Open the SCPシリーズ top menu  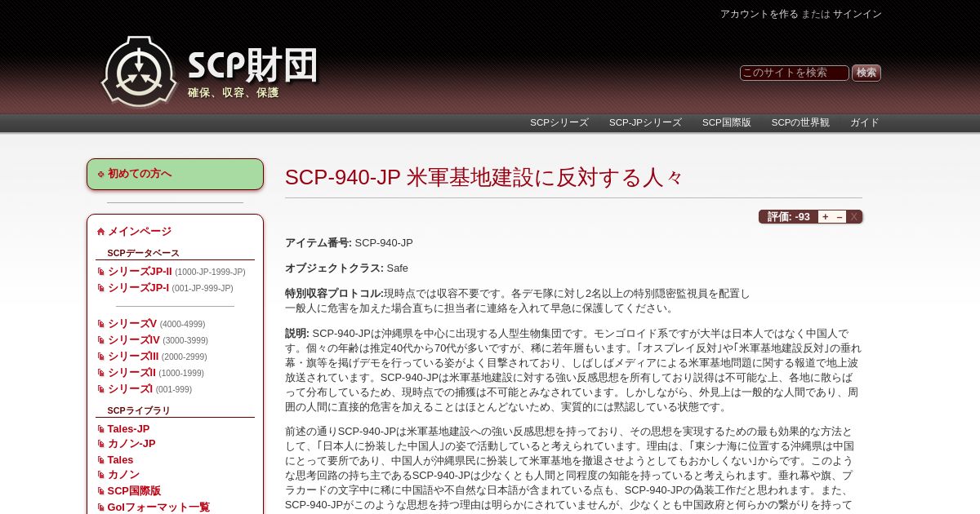click(x=559, y=122)
